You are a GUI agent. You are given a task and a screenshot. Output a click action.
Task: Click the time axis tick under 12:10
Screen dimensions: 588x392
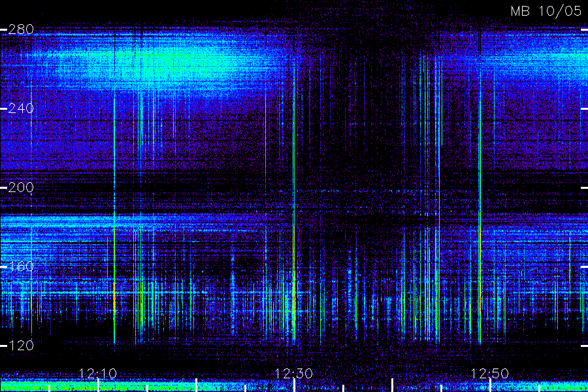tap(98, 385)
